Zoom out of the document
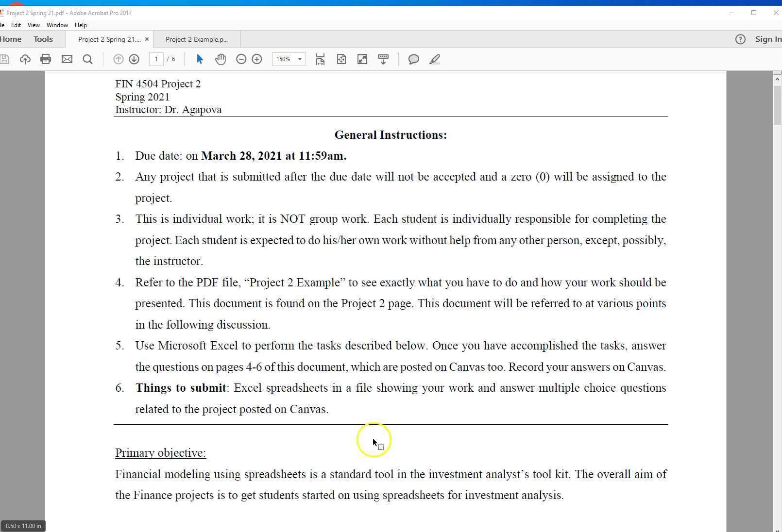This screenshot has height=532, width=782. click(241, 59)
